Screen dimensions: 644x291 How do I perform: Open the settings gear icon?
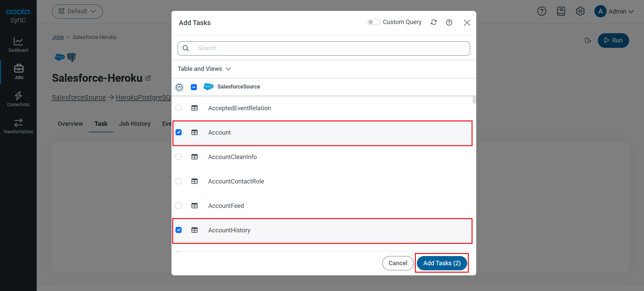[x=580, y=11]
